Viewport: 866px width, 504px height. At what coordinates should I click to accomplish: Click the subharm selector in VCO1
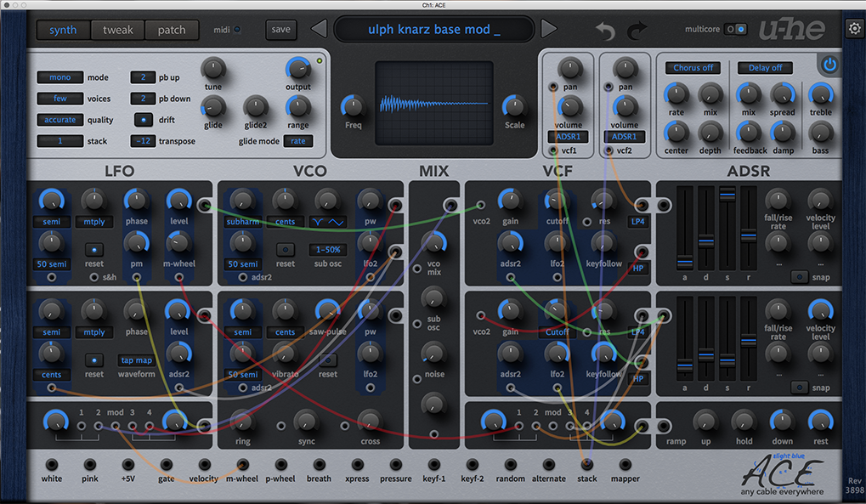(242, 222)
